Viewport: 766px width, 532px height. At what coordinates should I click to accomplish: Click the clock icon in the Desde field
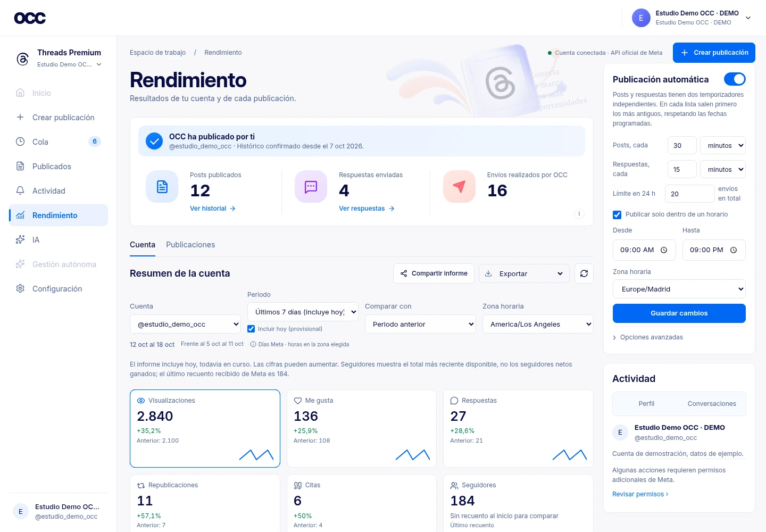(664, 250)
